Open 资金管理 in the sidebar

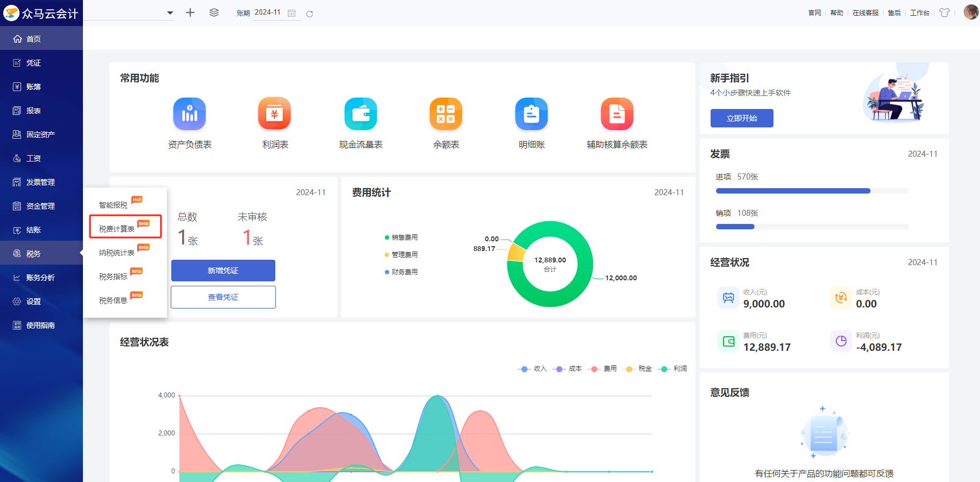pyautogui.click(x=41, y=206)
